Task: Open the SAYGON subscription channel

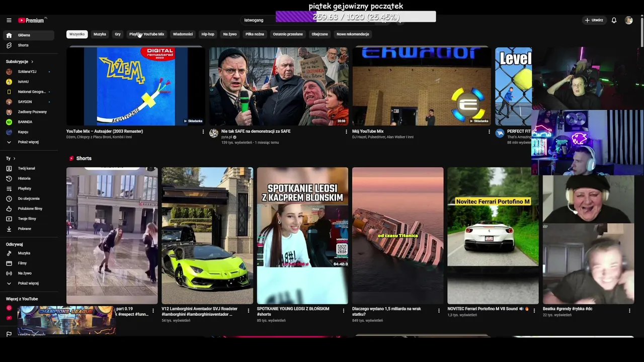Action: tap(29, 102)
